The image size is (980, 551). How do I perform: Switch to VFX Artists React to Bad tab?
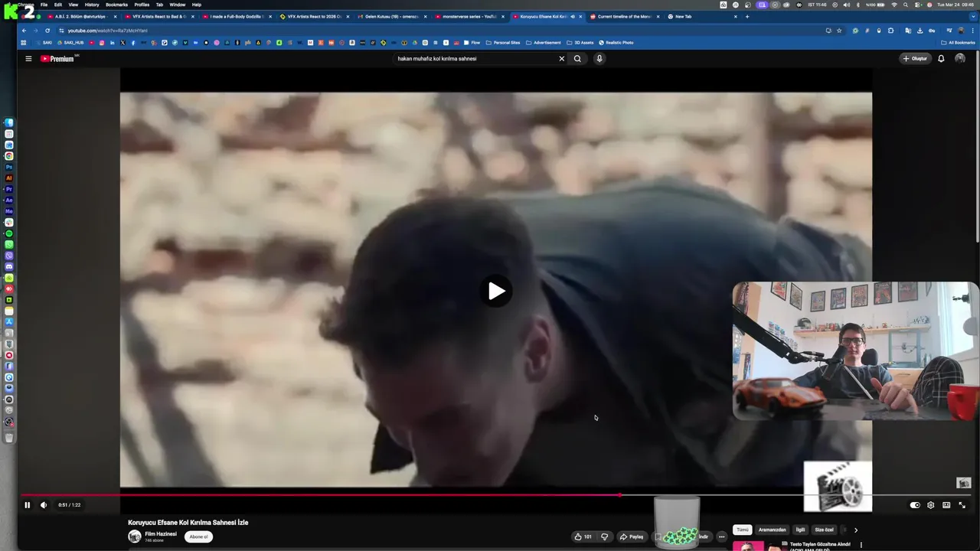pyautogui.click(x=159, y=16)
